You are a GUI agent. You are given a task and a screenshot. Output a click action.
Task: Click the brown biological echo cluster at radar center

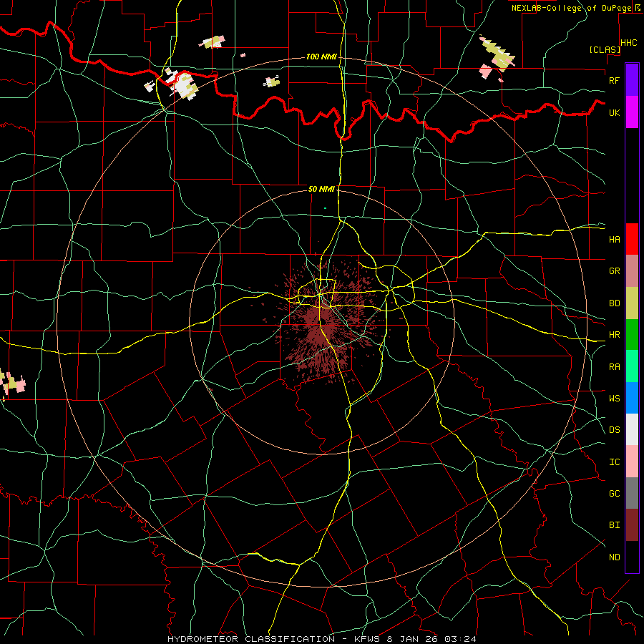tap(326, 324)
